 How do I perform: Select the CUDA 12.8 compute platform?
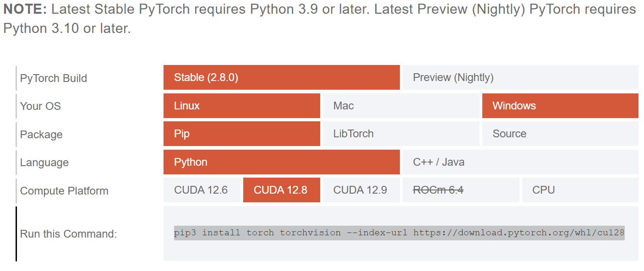point(281,190)
